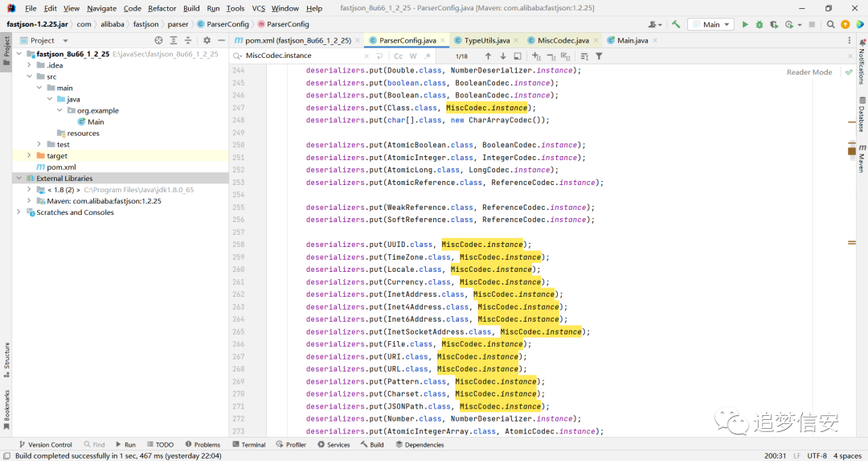Open the Terminal tool window
The width and height of the screenshot is (868, 461).
click(x=249, y=444)
